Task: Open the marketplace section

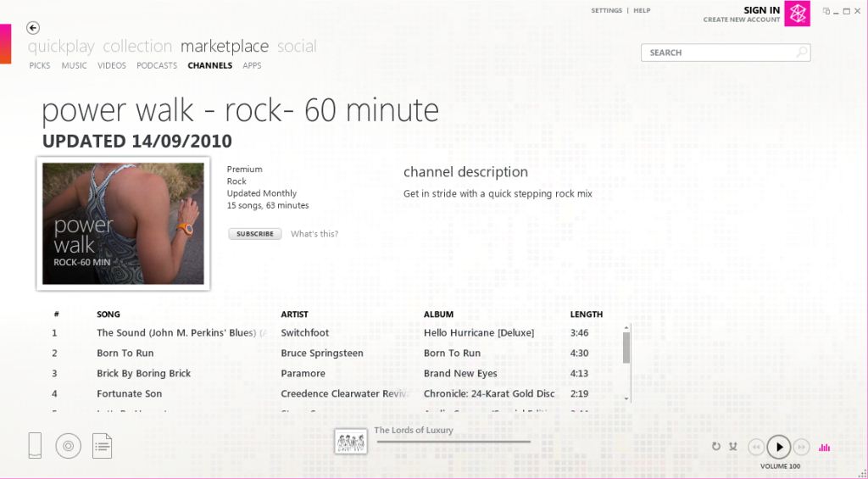Action: (x=224, y=47)
